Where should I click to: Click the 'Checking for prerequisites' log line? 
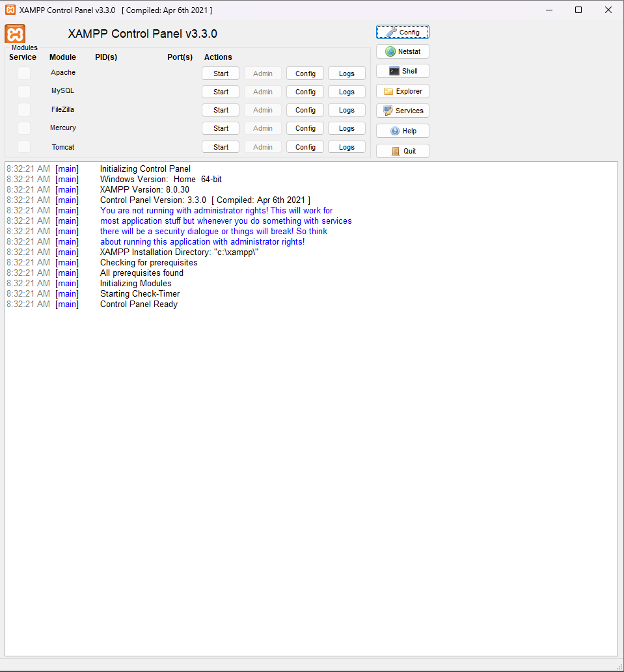tap(149, 262)
